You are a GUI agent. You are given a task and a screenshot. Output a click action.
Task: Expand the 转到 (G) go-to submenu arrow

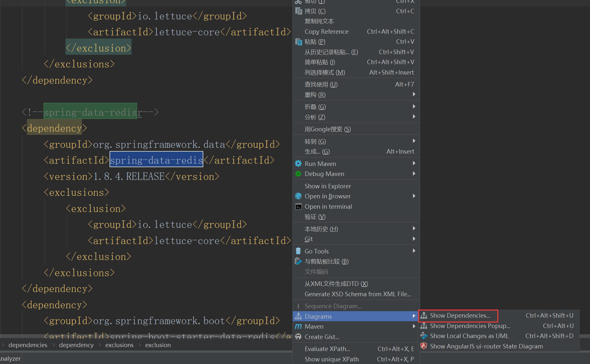click(x=414, y=141)
